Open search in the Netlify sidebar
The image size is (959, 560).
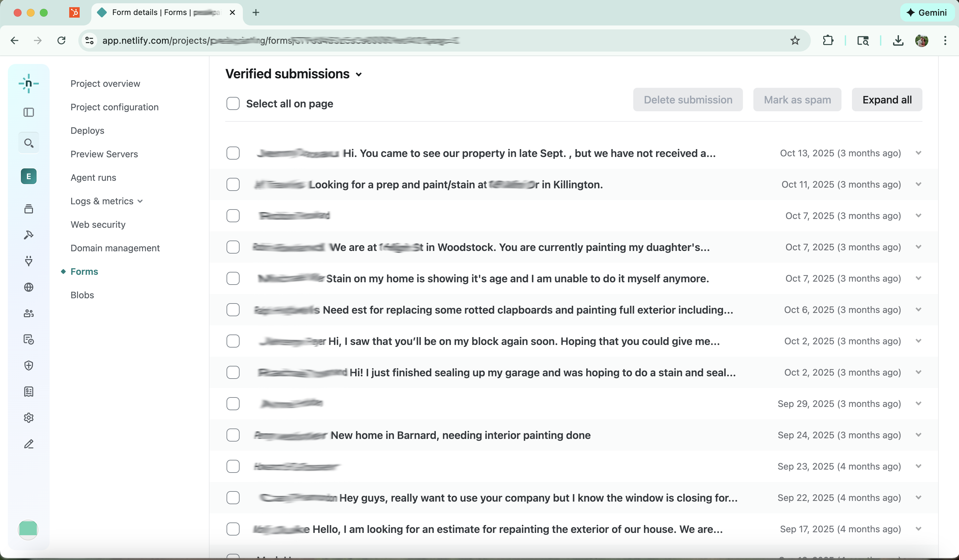point(29,143)
